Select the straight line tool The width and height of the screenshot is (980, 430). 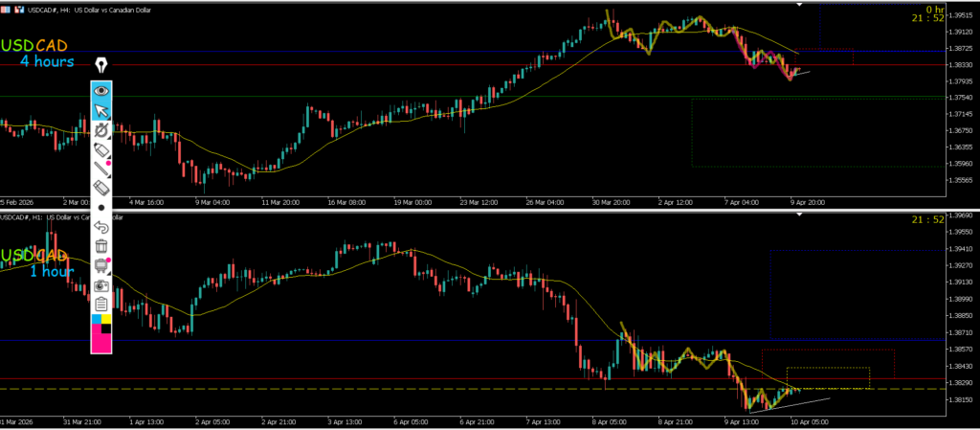pos(101,170)
